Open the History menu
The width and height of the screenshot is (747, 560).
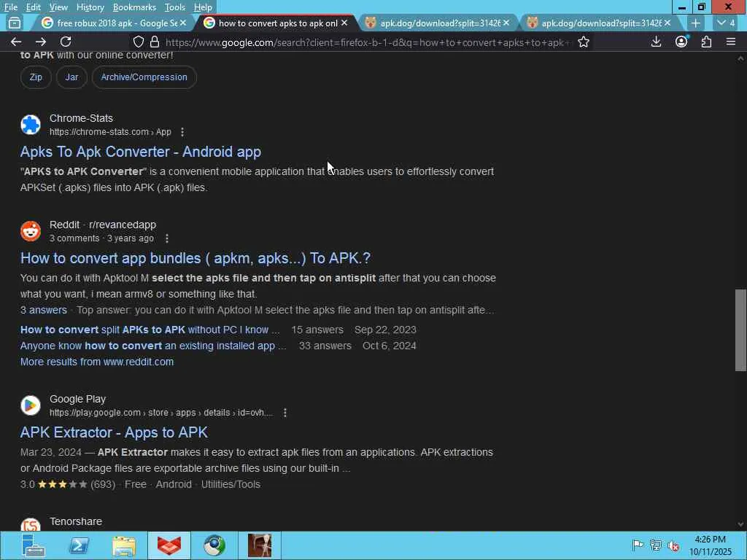90,7
